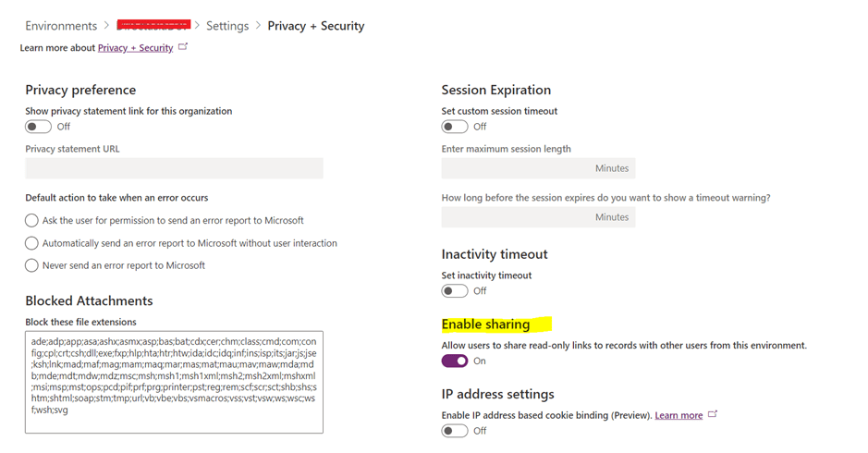Select 'Never send an error report' option
The height and width of the screenshot is (453, 868).
click(x=32, y=265)
